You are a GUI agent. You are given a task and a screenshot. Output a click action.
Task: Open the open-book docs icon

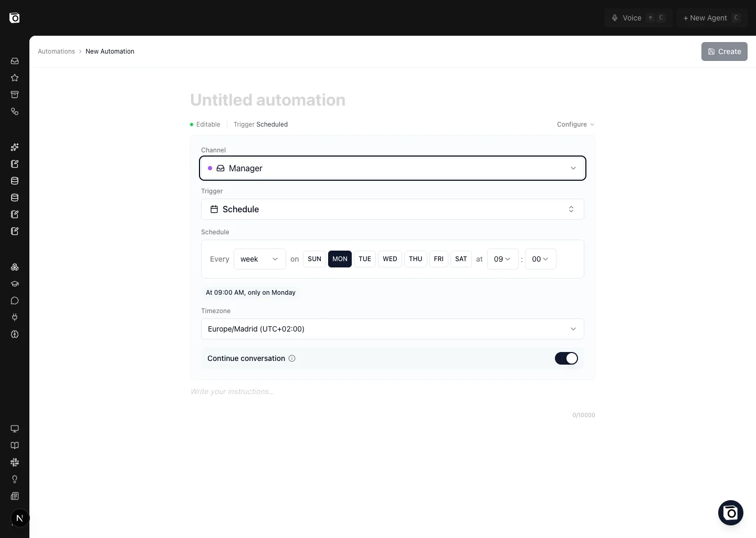pyautogui.click(x=15, y=446)
